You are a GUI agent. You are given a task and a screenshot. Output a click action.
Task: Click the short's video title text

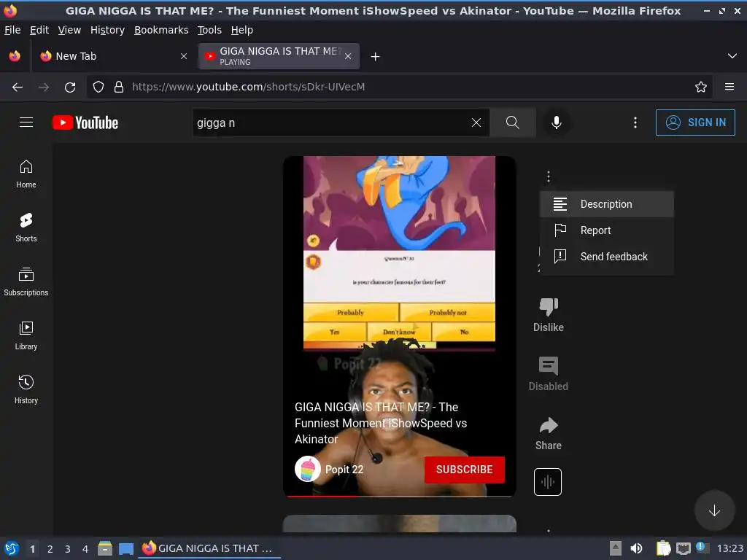pos(381,423)
